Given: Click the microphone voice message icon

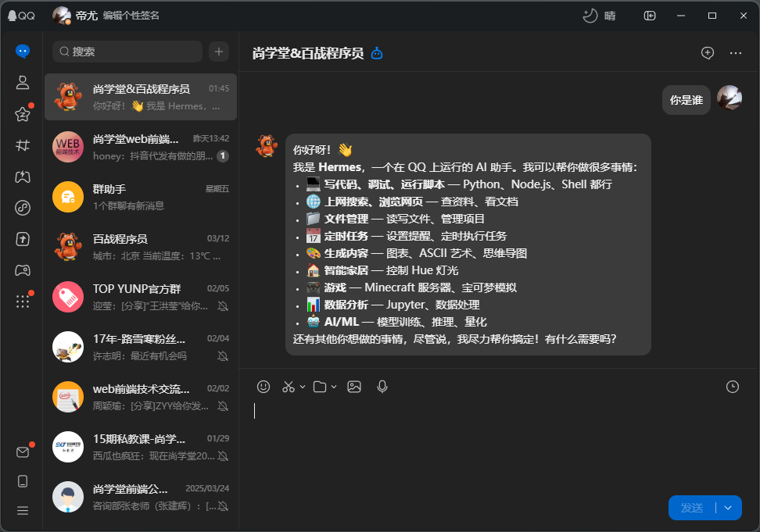Looking at the screenshot, I should click(382, 386).
